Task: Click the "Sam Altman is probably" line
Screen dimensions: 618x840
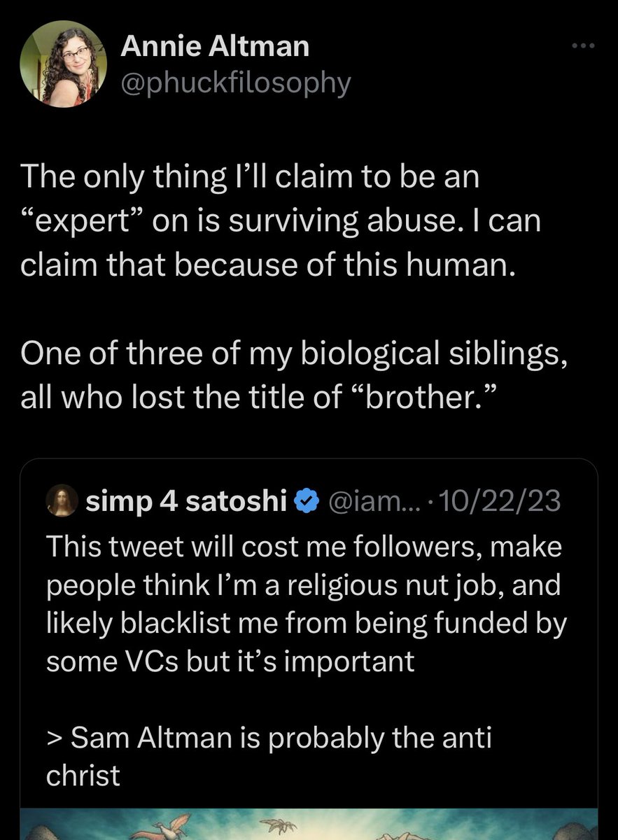Action: click(x=268, y=739)
